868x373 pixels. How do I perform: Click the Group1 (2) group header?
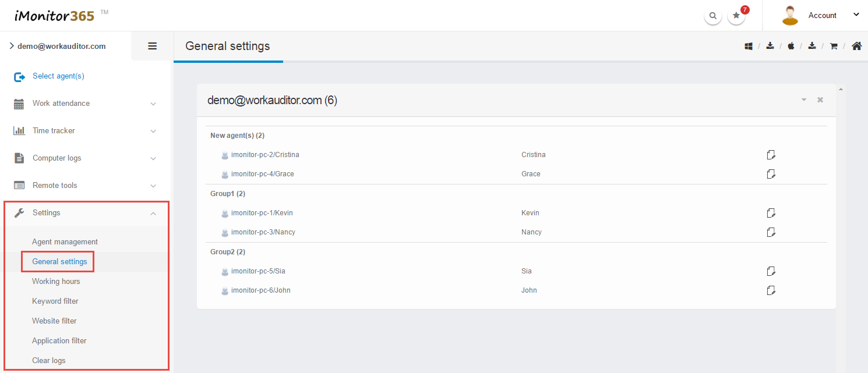point(228,194)
